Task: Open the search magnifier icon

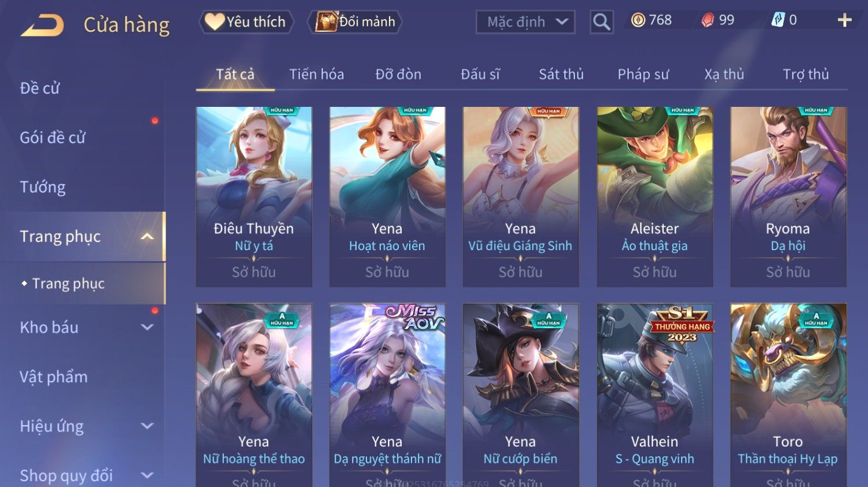Action: coord(601,22)
